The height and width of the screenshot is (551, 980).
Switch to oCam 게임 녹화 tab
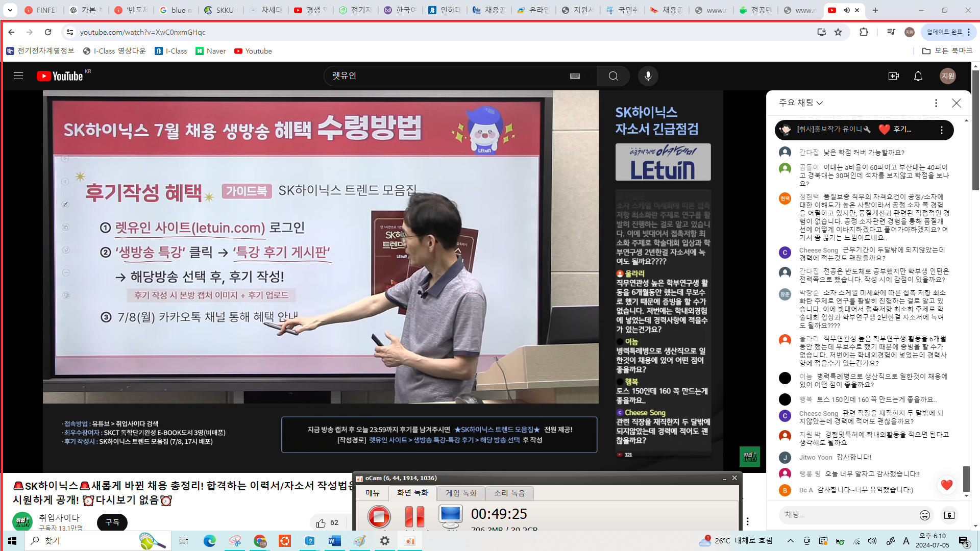click(460, 493)
